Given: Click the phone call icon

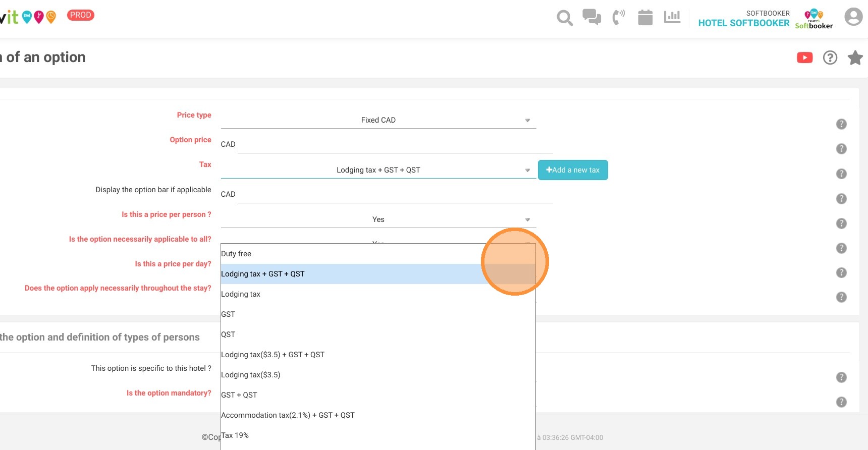Looking at the screenshot, I should point(618,17).
